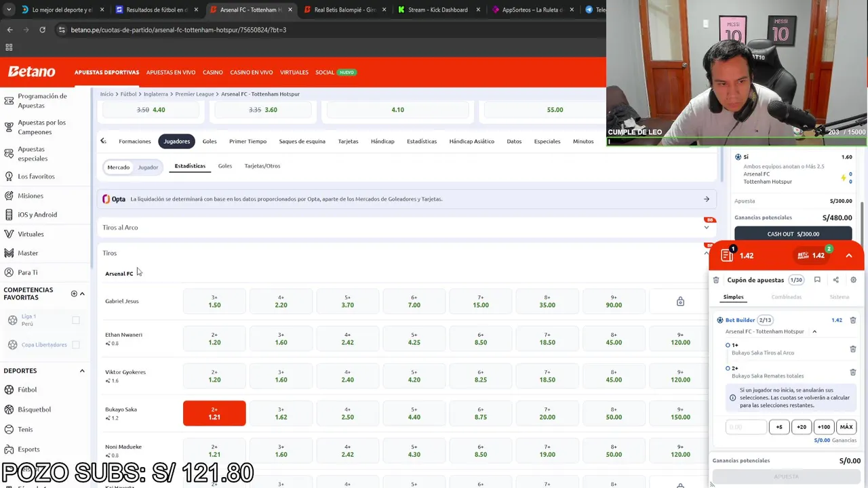Open Casino in top menu
The height and width of the screenshot is (488, 868).
[x=213, y=73]
